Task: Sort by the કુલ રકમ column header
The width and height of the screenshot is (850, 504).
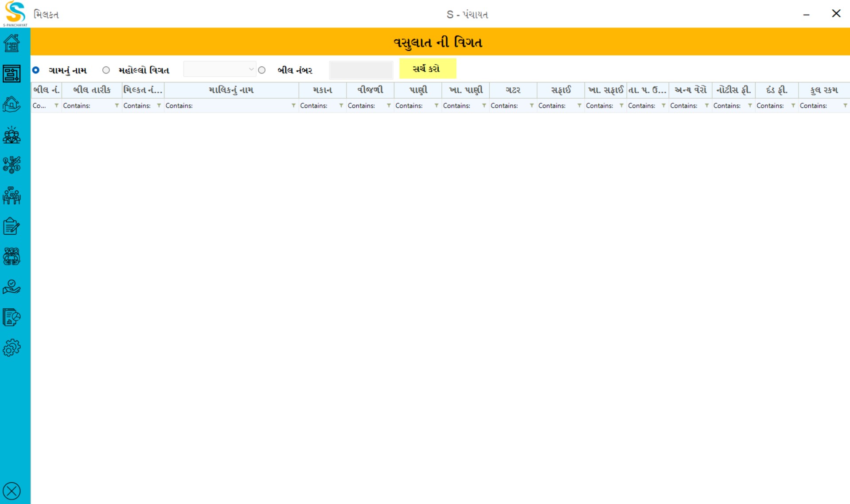Action: [823, 90]
